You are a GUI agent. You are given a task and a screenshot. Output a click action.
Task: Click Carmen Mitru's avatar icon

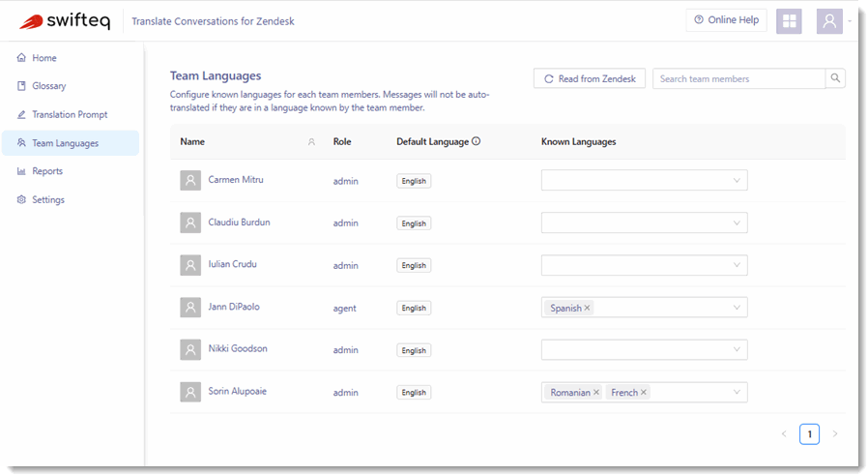[190, 180]
